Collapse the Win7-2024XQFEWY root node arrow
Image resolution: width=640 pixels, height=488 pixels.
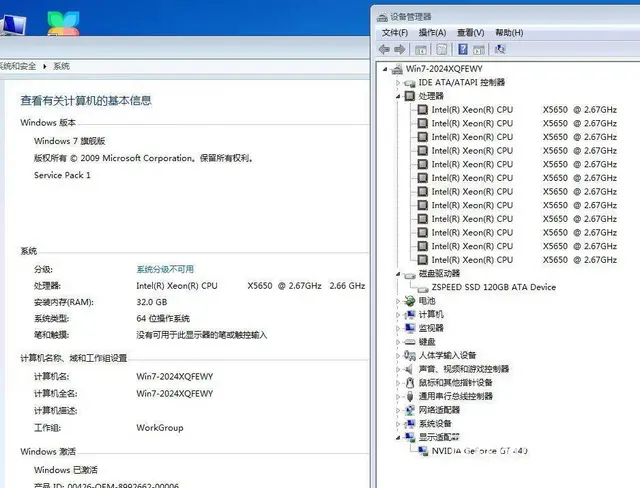coord(385,69)
